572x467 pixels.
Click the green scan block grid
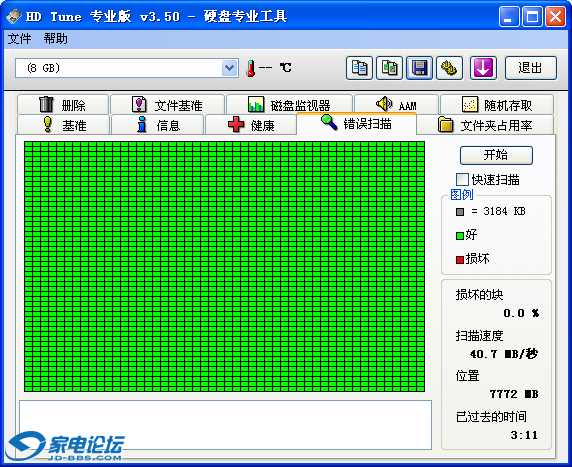tap(224, 267)
